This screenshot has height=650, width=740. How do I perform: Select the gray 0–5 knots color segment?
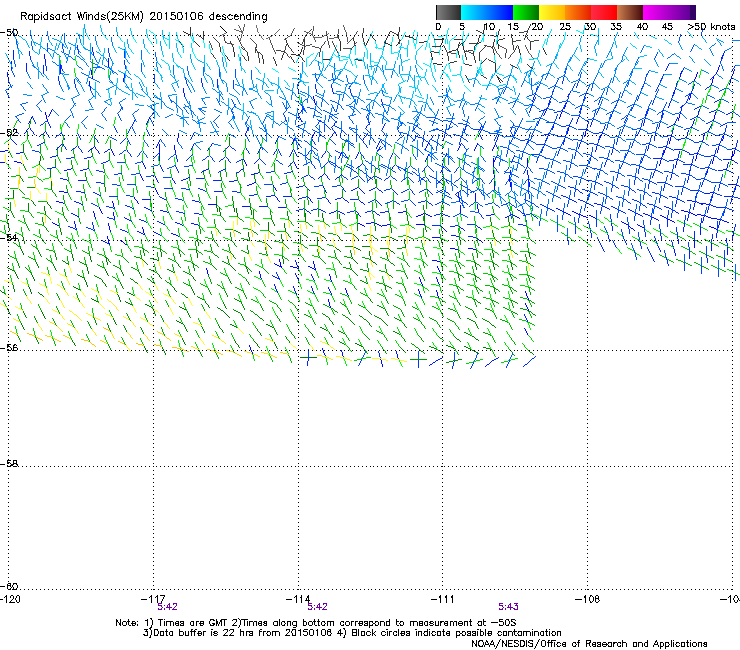[448, 12]
